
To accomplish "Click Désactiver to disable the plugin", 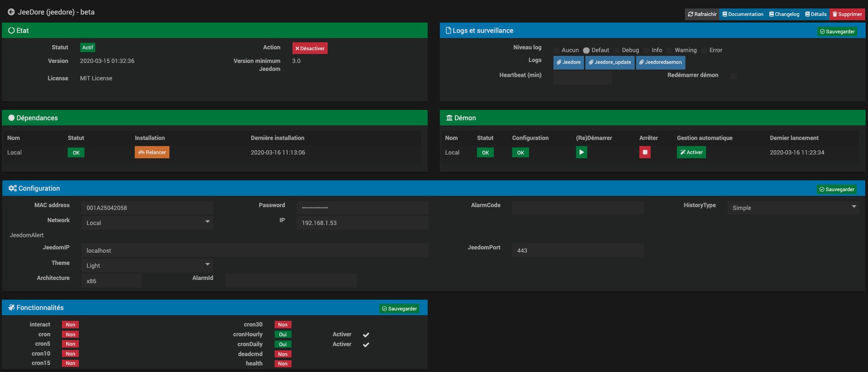I will click(310, 48).
